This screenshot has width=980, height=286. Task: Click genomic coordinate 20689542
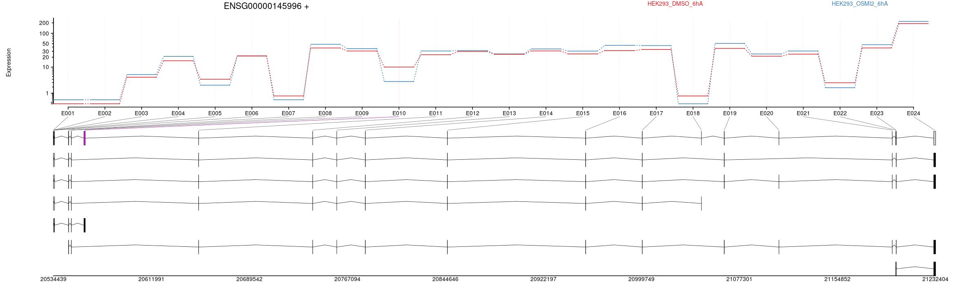click(249, 279)
